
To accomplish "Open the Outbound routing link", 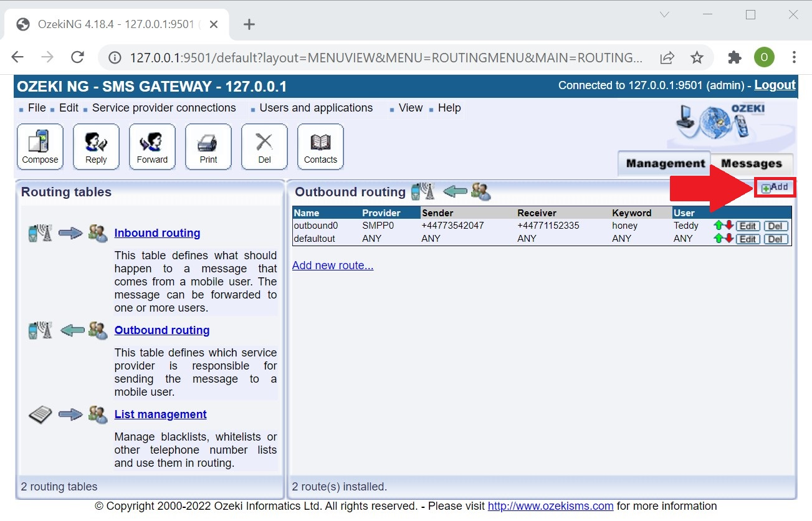I will [x=162, y=330].
